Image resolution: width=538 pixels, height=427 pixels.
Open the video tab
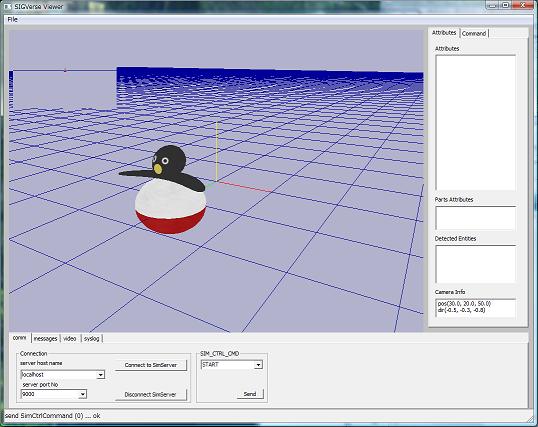[x=70, y=338]
